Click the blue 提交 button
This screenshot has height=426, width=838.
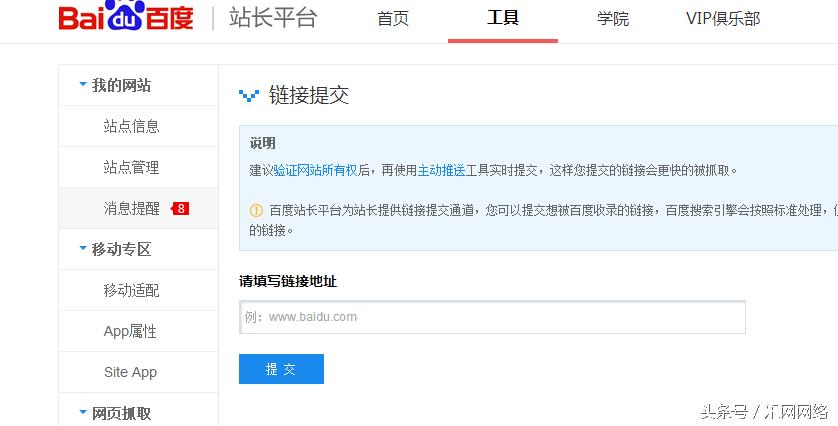tap(281, 369)
